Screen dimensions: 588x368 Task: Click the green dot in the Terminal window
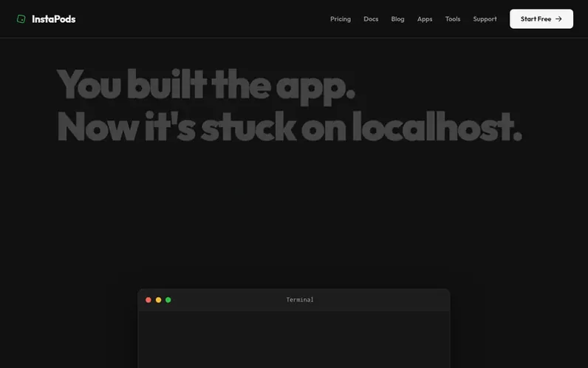click(168, 300)
